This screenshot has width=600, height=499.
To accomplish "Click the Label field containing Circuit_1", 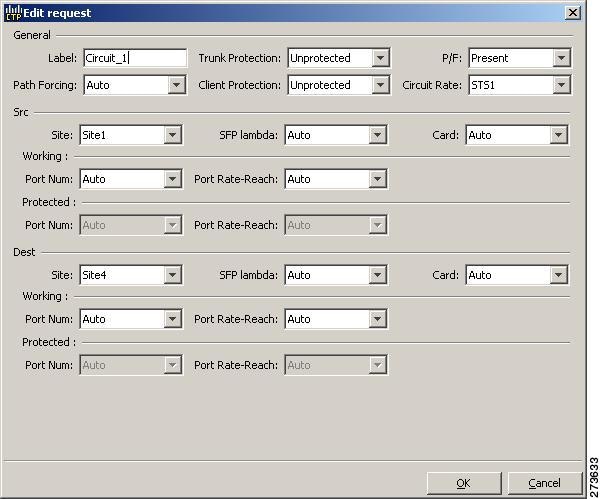I will [x=135, y=58].
